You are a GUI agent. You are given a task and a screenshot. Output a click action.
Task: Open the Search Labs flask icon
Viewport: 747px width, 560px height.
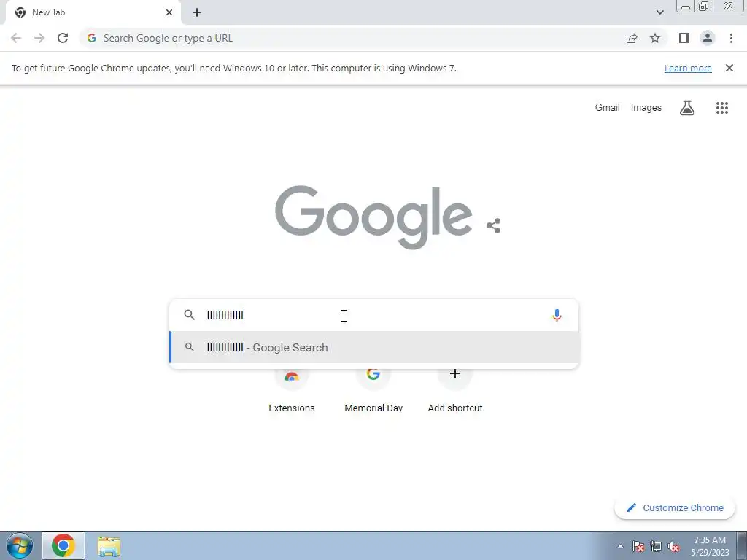coord(687,108)
